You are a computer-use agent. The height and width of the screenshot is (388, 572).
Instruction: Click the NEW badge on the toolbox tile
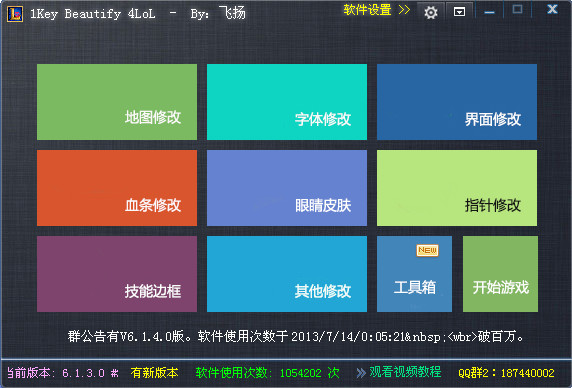pos(427,250)
